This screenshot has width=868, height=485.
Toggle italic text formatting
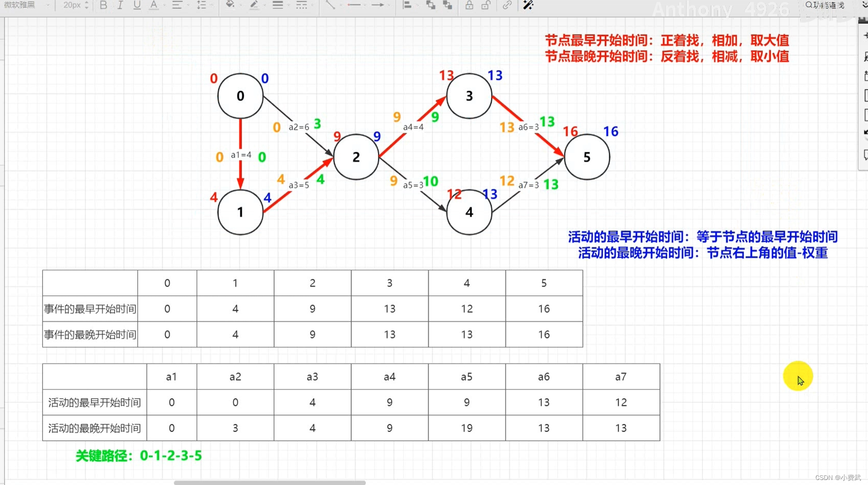tap(120, 5)
